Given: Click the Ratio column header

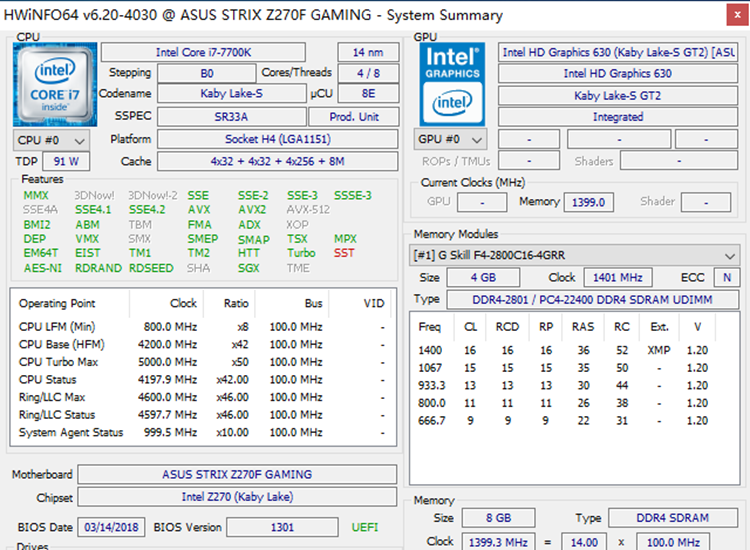Looking at the screenshot, I should tap(236, 303).
